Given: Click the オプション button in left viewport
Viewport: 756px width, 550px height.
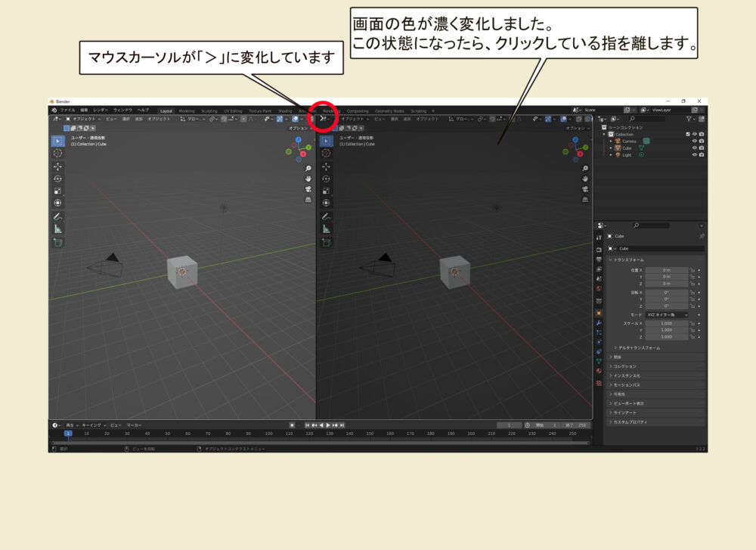Looking at the screenshot, I should [x=298, y=128].
